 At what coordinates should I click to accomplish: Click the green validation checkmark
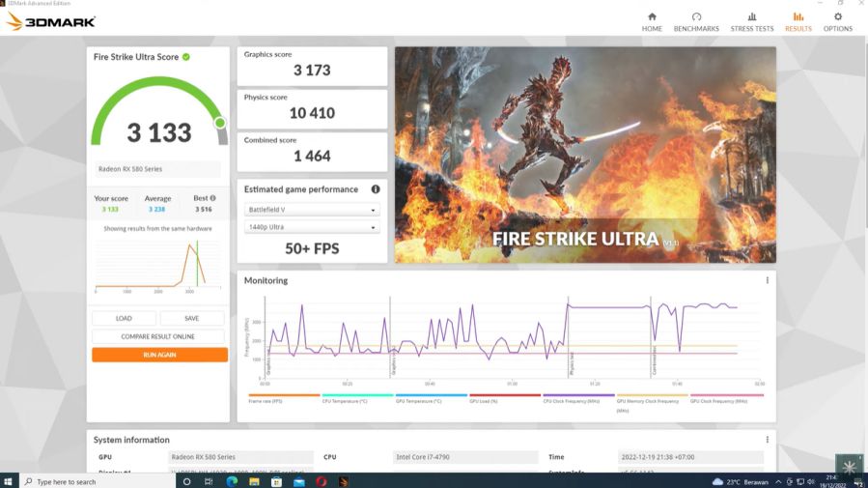click(x=186, y=56)
